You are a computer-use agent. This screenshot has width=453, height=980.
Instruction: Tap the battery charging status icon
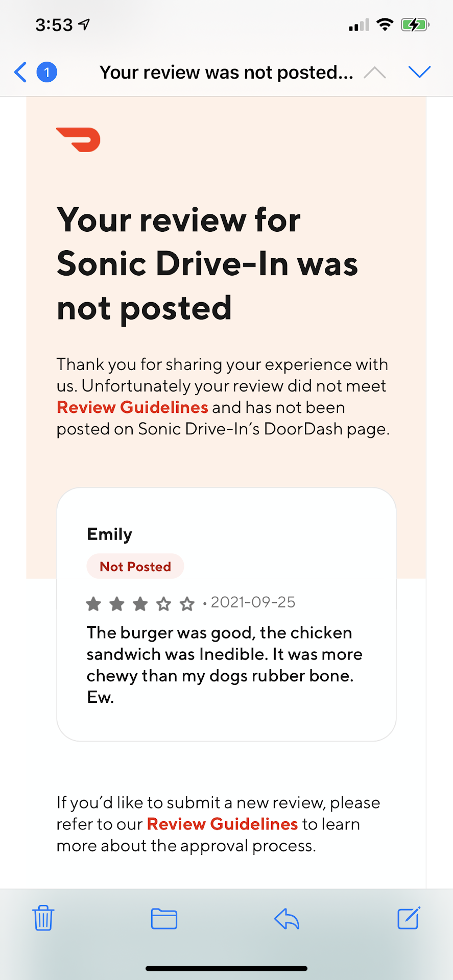tap(415, 24)
